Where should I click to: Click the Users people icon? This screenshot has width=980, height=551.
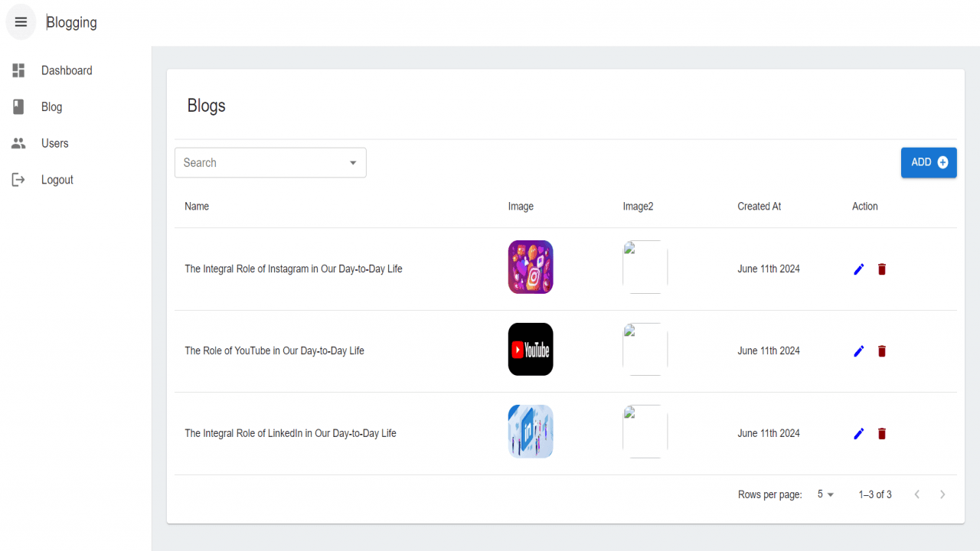click(19, 143)
